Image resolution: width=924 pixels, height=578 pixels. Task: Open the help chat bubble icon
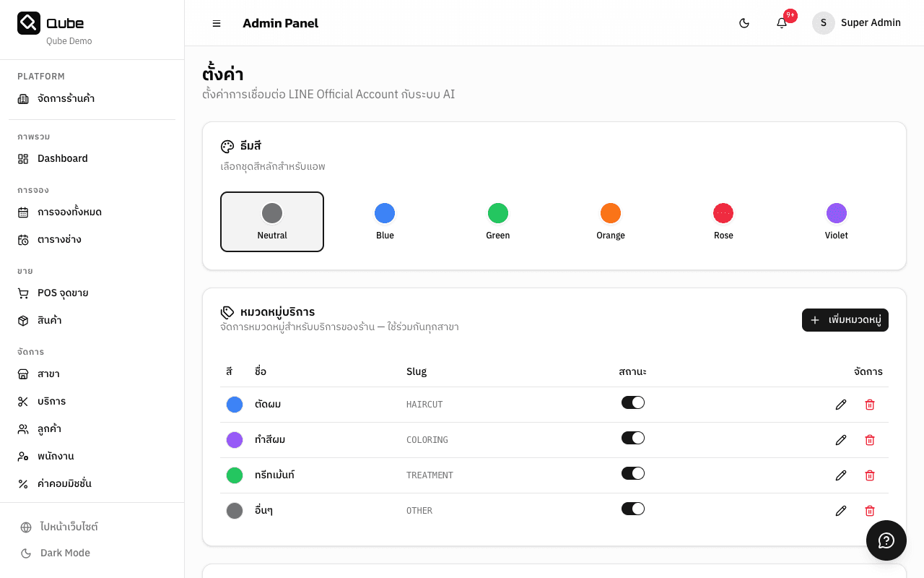point(886,540)
